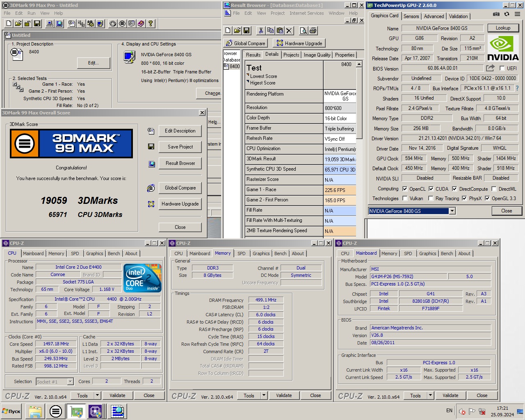This screenshot has width=525, height=420.
Task: Open GPU-Z from taskbar graphics card icon
Action: pyautogui.click(x=76, y=411)
